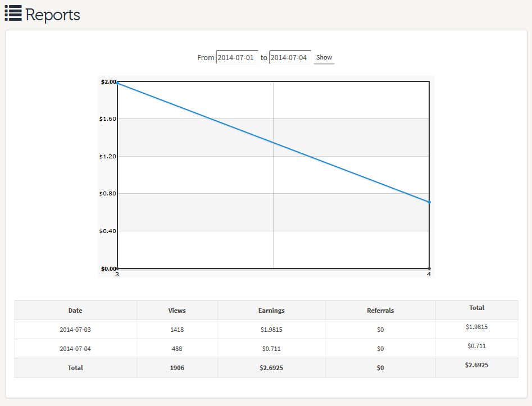Screen dimensions: 532x406
Task: Select the Date column header
Action: click(75, 311)
